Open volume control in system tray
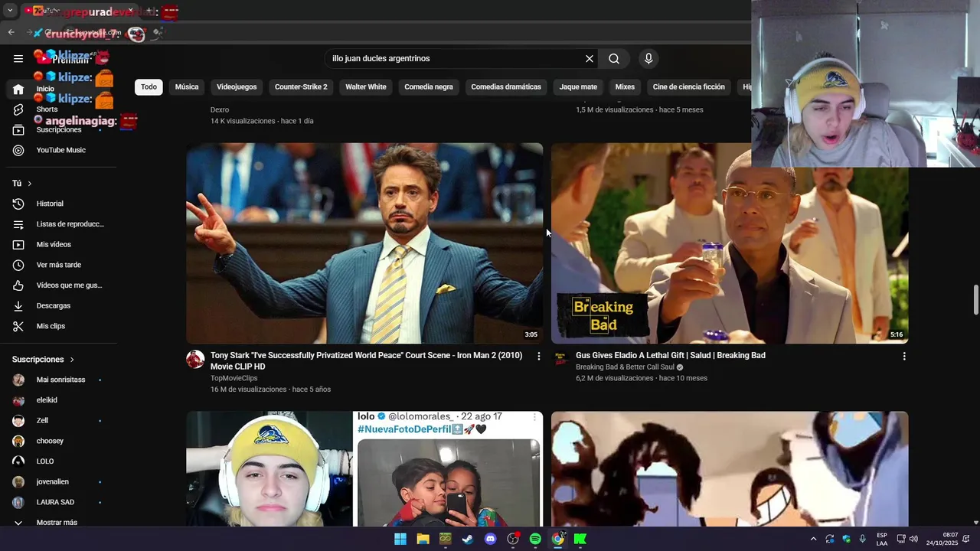The height and width of the screenshot is (551, 980). pyautogui.click(x=913, y=539)
